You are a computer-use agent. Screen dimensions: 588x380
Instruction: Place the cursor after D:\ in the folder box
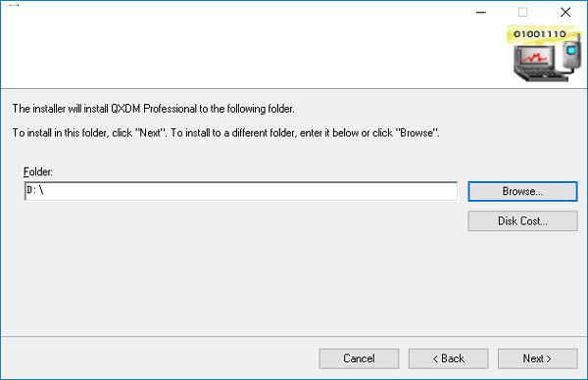tap(45, 191)
